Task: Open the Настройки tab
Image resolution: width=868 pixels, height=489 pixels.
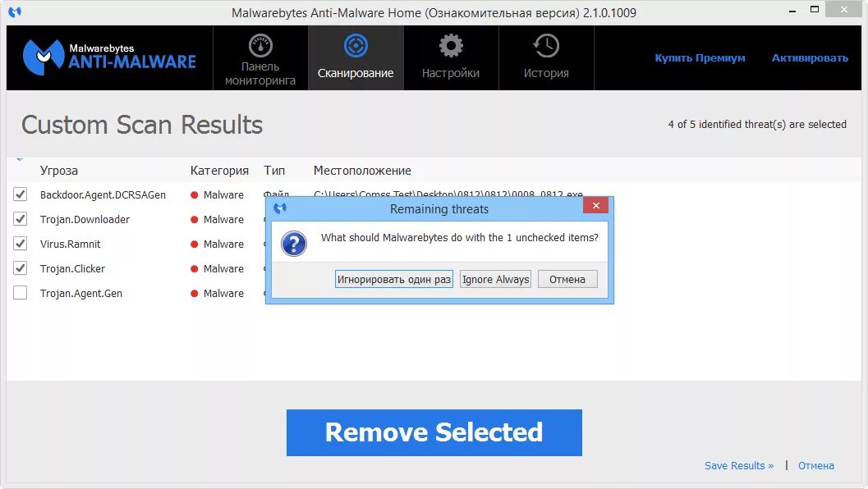Action: click(451, 57)
